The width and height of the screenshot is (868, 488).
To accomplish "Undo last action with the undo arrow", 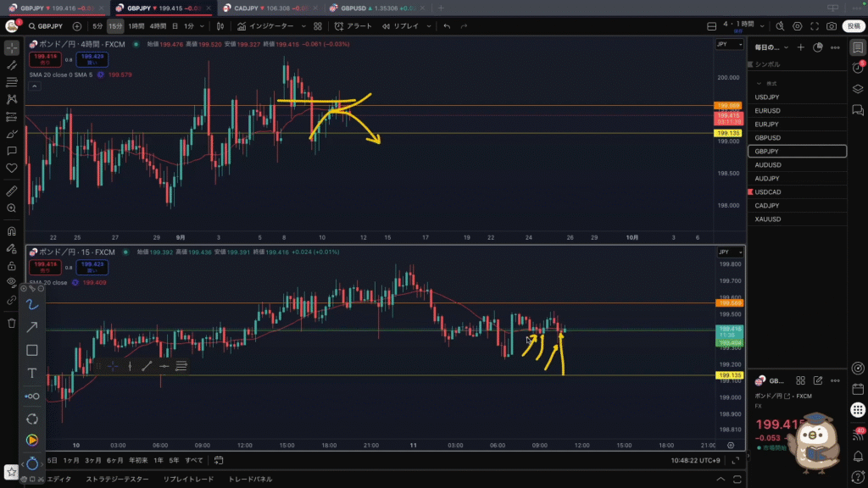I will click(447, 26).
